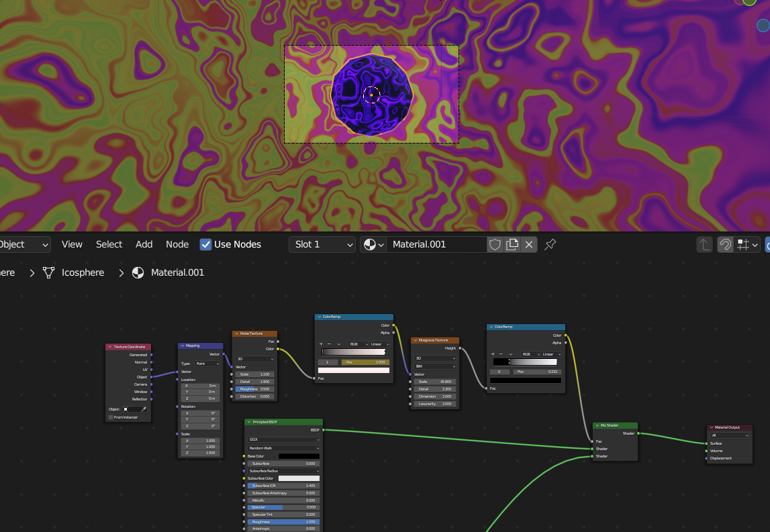
Task: Collapse the Principled BSDF node
Action: [248, 422]
